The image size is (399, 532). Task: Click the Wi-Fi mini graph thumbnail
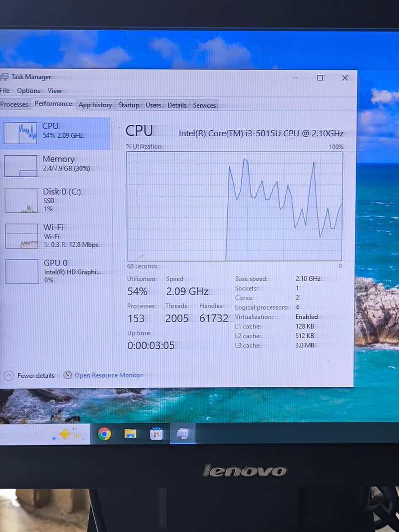point(22,236)
